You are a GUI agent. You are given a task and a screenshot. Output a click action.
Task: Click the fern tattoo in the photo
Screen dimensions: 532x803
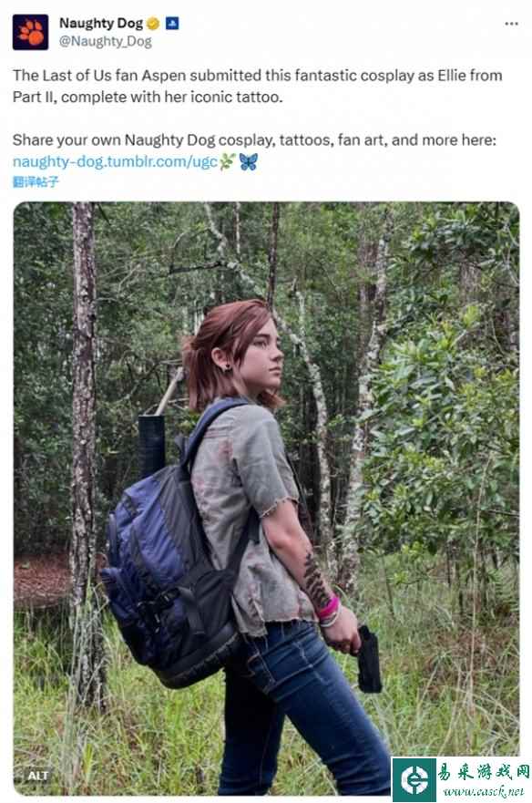click(x=315, y=580)
